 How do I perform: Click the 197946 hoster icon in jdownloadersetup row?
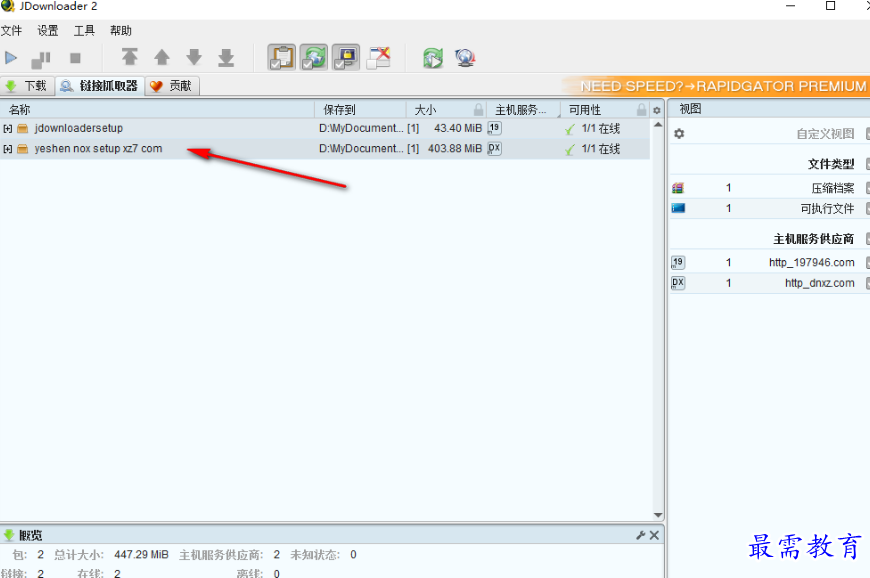[494, 128]
